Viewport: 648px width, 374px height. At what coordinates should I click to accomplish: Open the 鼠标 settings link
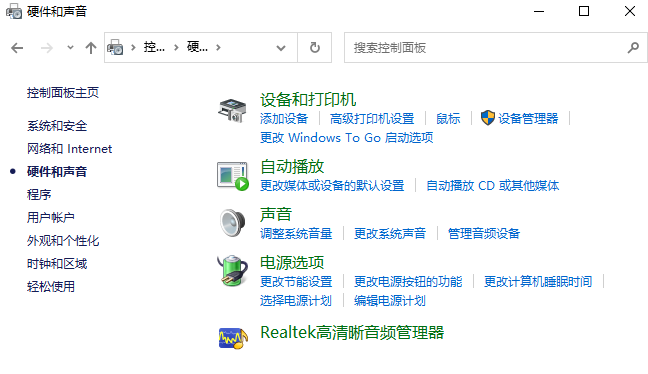[448, 119]
